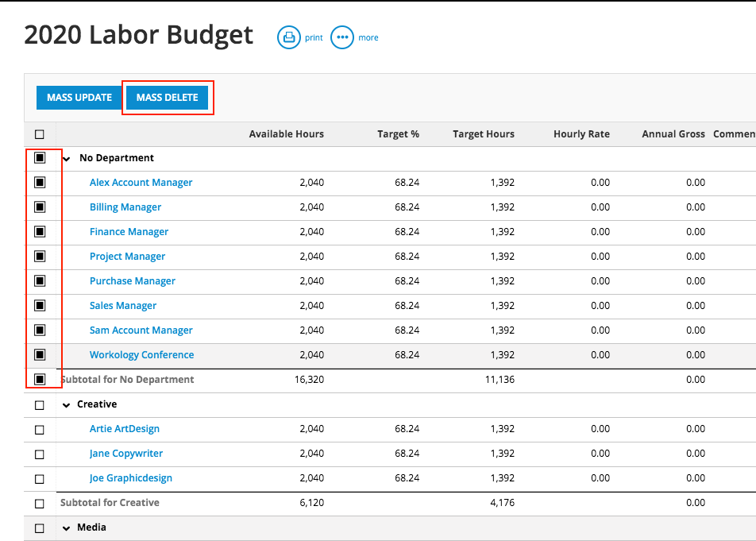Screen dimensions: 756x541
Task: Check the Media group checkbox
Action: click(40, 528)
